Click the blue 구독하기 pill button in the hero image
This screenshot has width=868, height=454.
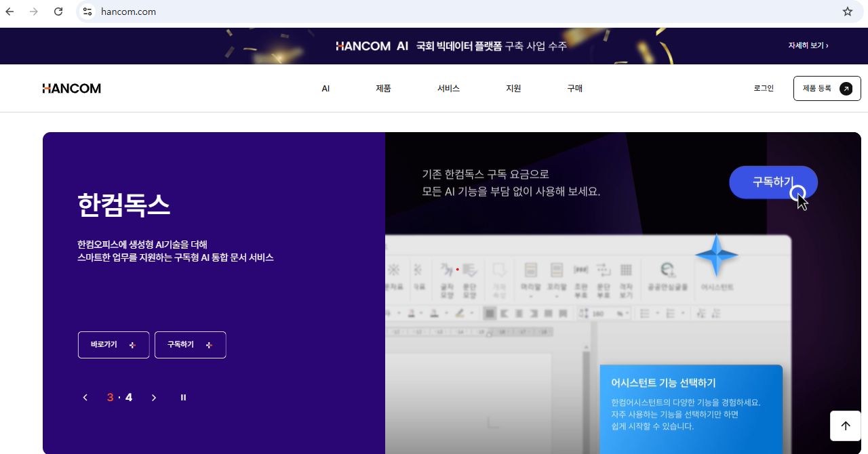[x=773, y=182]
